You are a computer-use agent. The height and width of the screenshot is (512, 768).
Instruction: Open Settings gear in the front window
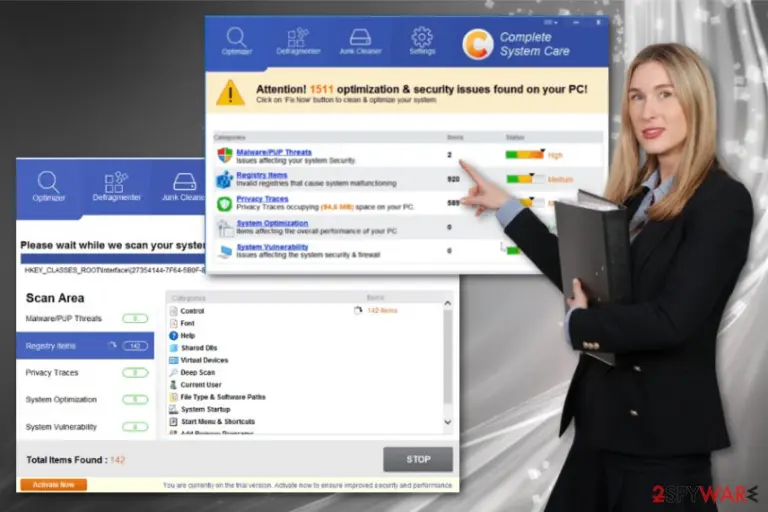pyautogui.click(x=422, y=42)
